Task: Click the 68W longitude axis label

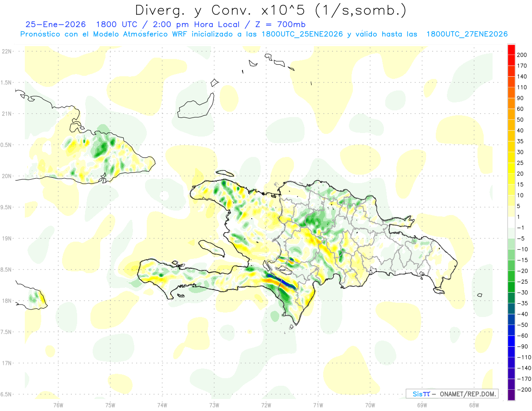Action: [x=474, y=405]
